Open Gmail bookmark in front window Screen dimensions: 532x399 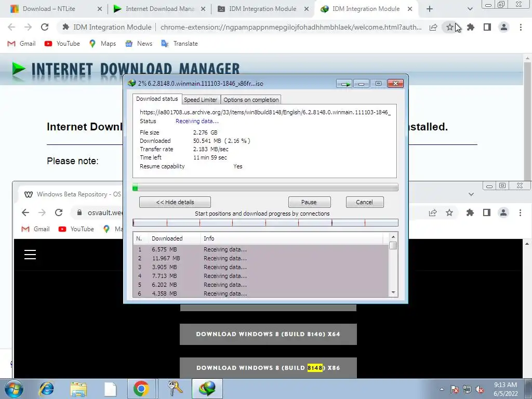[22, 44]
